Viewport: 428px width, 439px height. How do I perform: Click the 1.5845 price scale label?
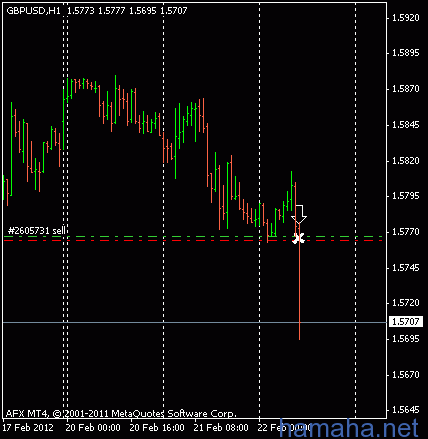tap(406, 125)
